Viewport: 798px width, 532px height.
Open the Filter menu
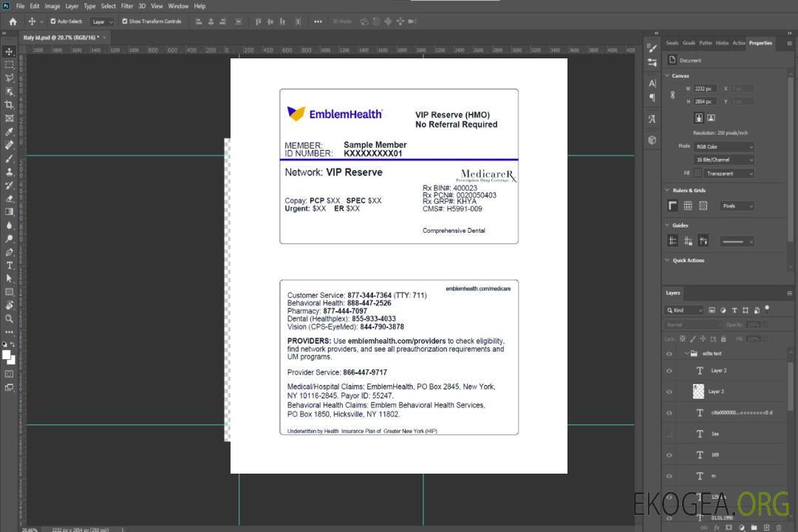[x=127, y=6]
